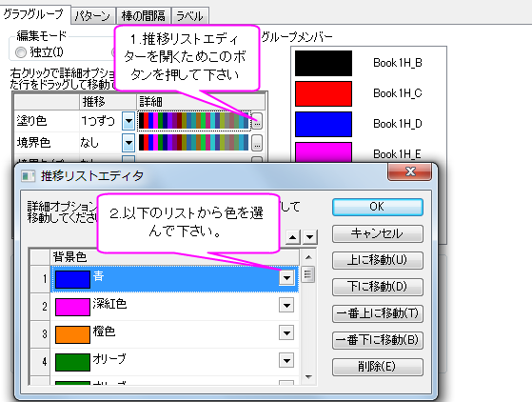Viewport: 532px width, 402px height.
Task: Click row number 3 header
Action: click(40, 334)
